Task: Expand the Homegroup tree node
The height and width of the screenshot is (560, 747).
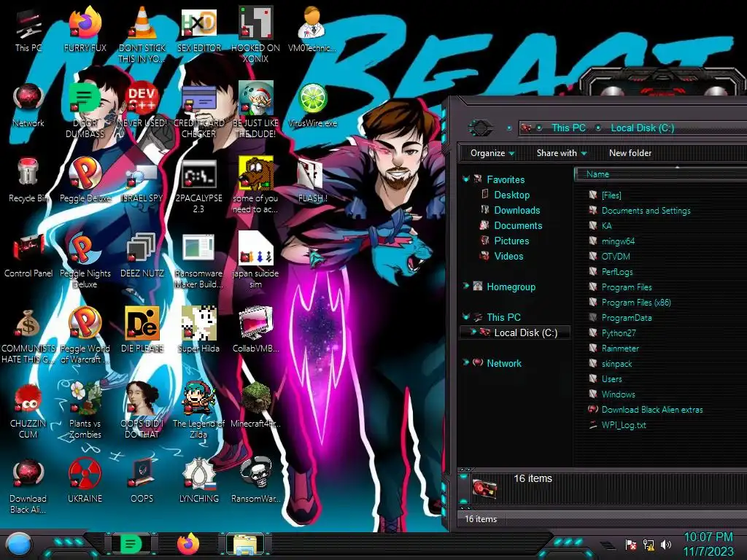Action: tap(466, 286)
